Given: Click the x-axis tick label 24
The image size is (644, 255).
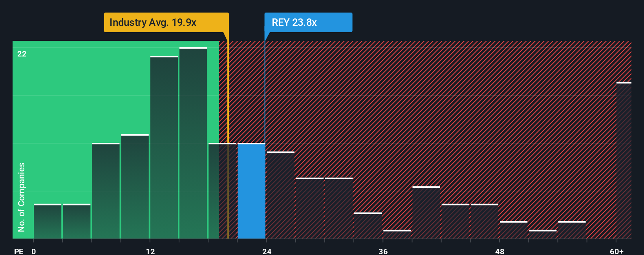Looking at the screenshot, I should 267,251.
